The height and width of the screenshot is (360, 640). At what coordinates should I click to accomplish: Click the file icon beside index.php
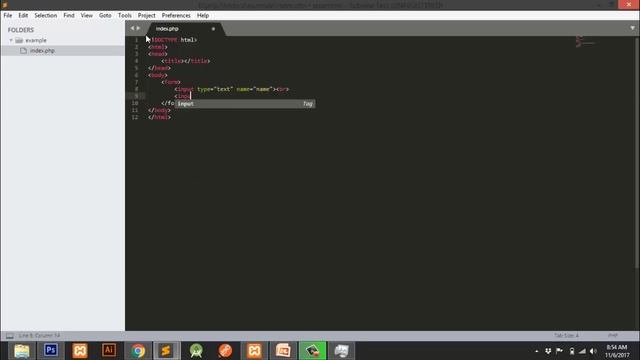click(23, 51)
